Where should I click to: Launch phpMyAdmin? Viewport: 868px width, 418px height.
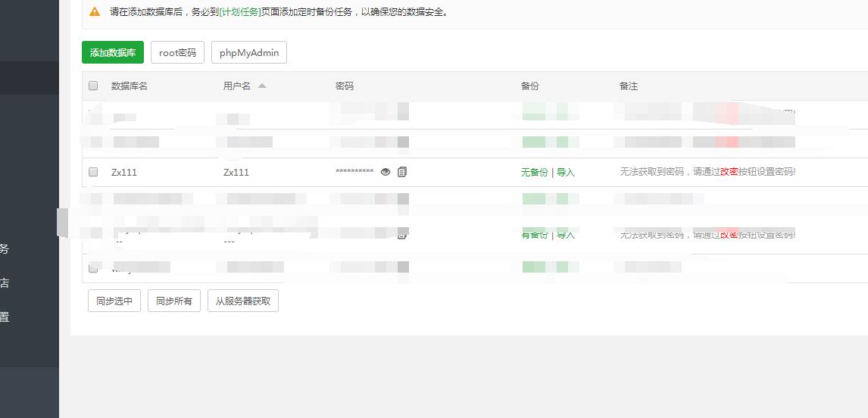(249, 53)
